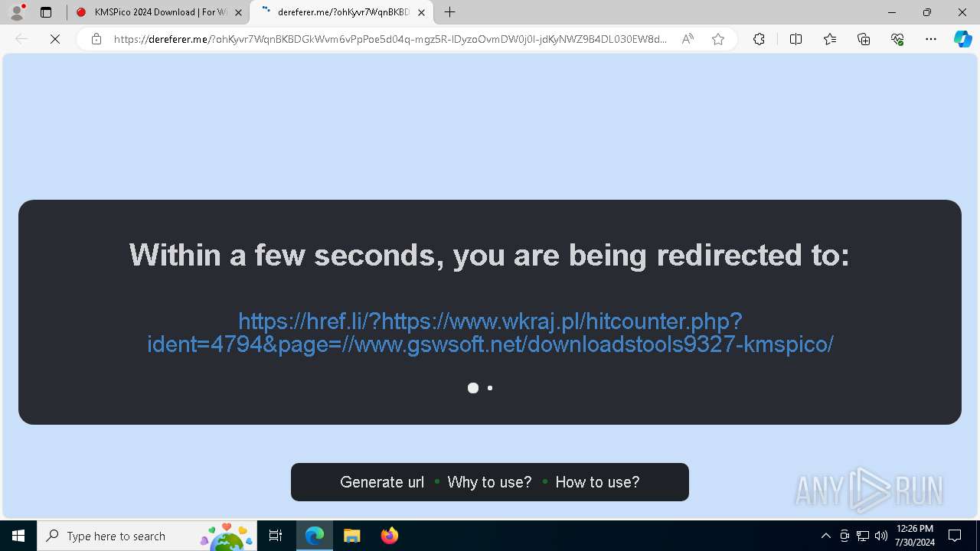Open the Copilot sidebar icon
The image size is (980, 551).
tap(962, 39)
